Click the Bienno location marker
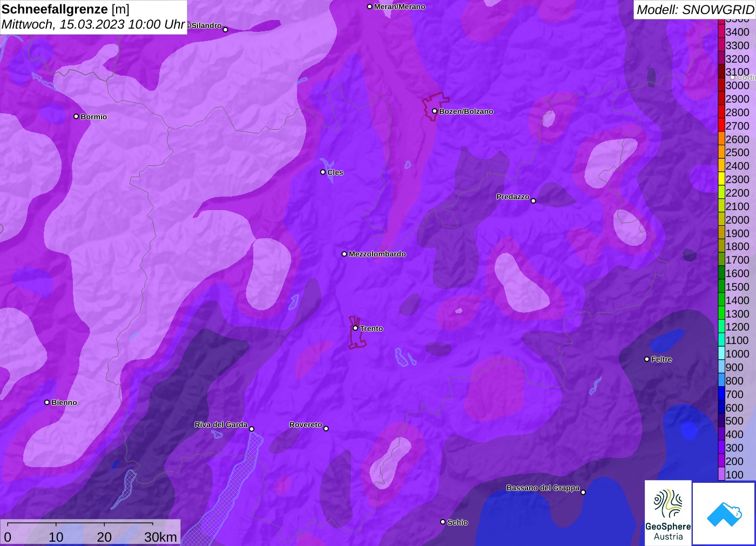Screen dimensions: 756x546 [x=47, y=402]
